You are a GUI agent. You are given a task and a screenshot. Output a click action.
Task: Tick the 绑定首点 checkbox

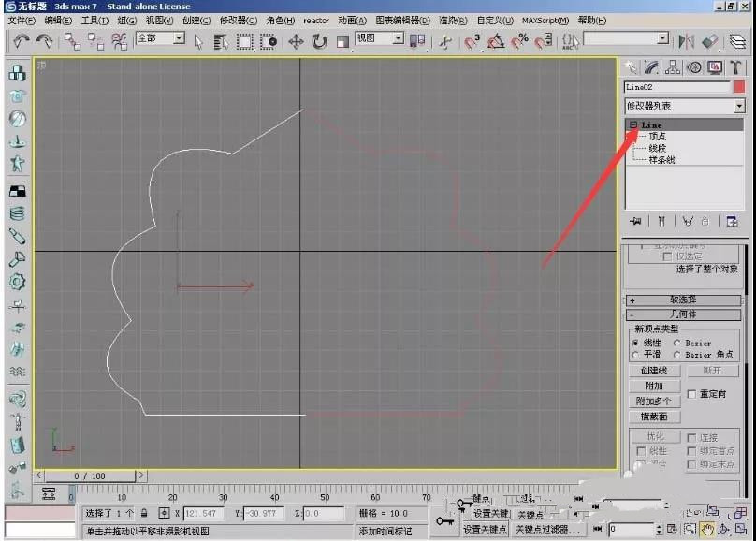(691, 451)
